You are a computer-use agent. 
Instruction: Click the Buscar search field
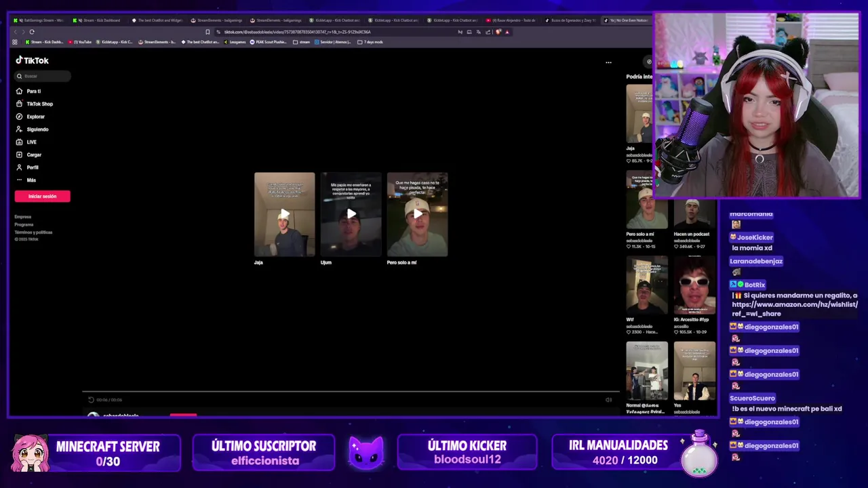click(x=43, y=76)
